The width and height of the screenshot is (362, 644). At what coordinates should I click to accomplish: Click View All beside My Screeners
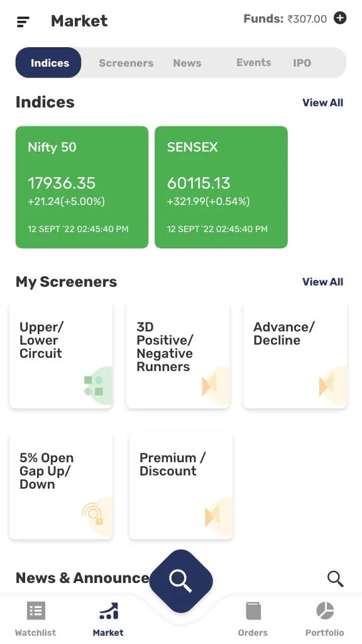[322, 282]
